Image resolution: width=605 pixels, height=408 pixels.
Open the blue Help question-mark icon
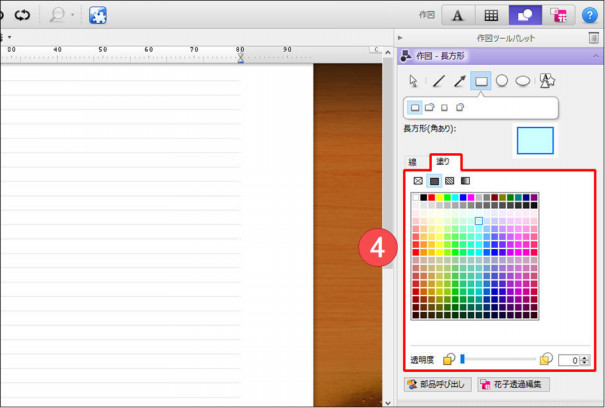click(x=590, y=15)
